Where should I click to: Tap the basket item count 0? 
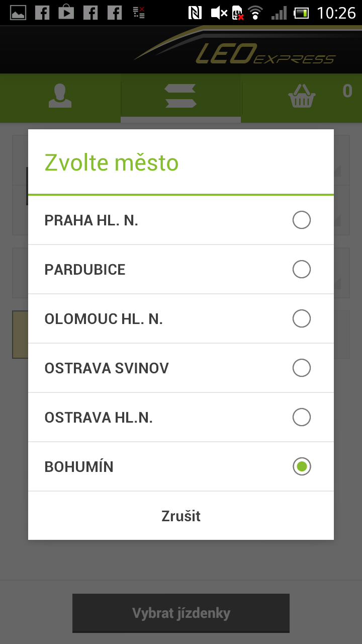347,91
